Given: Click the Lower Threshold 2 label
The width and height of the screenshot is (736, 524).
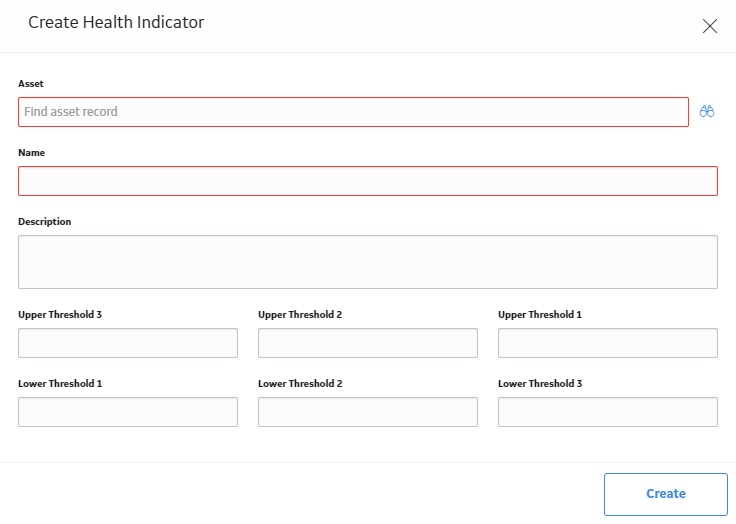Looking at the screenshot, I should coord(300,384).
